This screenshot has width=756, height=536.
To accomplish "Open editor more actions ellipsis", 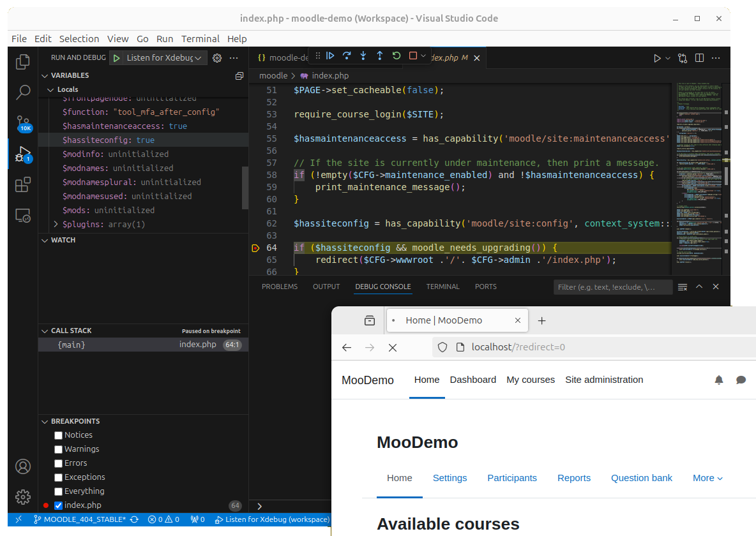I will pos(716,58).
